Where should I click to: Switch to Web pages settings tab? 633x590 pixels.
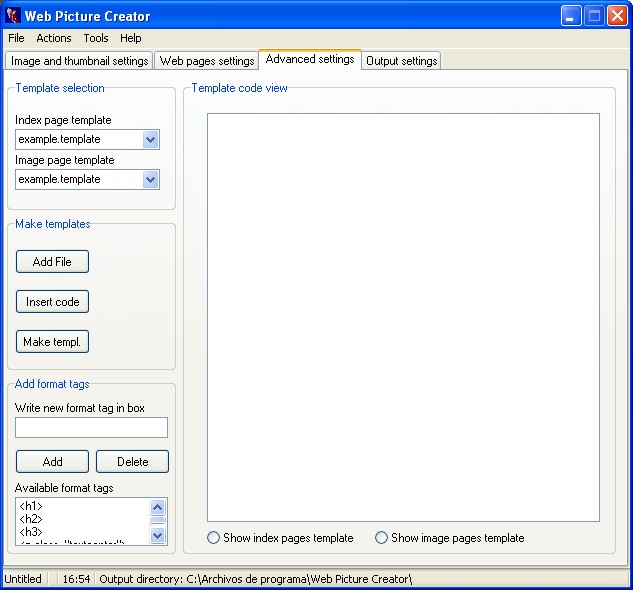coord(207,61)
